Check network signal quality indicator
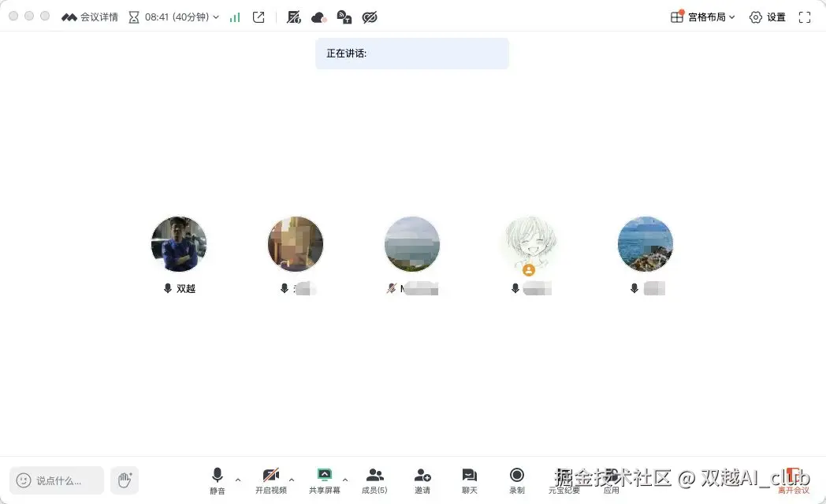826x504 pixels. (234, 17)
